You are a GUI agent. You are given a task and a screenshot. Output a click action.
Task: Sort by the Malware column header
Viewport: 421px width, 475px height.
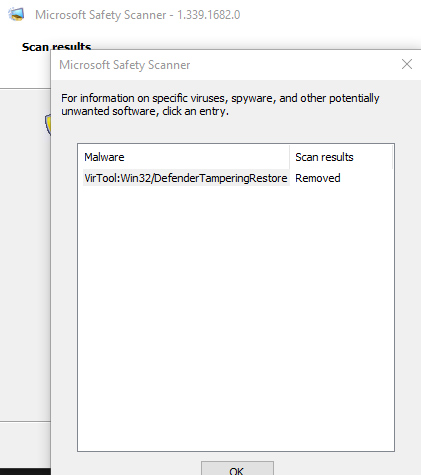pos(183,157)
